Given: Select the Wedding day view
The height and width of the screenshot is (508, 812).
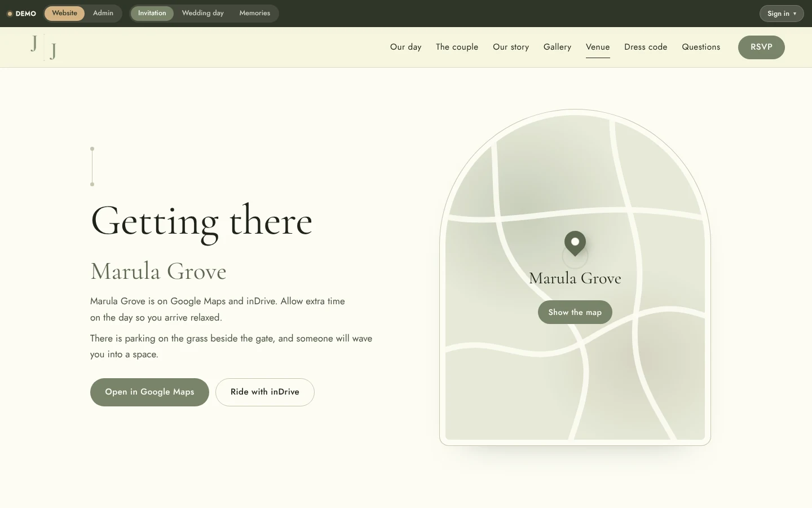Looking at the screenshot, I should click(203, 13).
